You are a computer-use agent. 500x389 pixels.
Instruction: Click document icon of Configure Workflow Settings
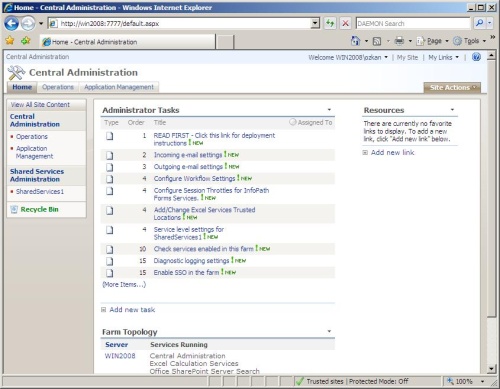[110, 179]
